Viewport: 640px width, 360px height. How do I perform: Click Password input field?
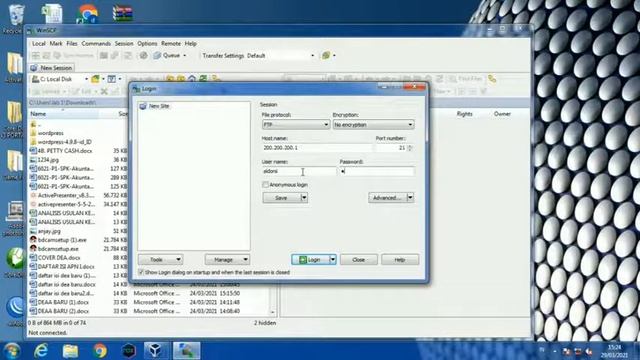coord(377,171)
